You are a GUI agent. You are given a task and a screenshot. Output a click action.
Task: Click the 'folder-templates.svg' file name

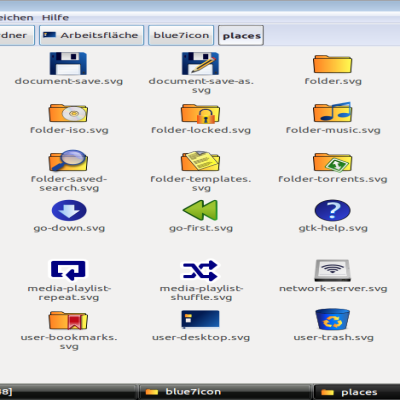tap(201, 184)
